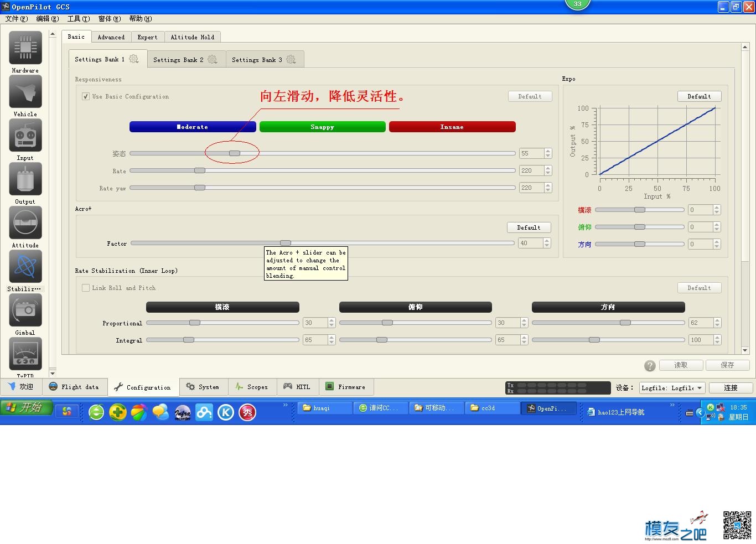The image size is (756, 544).
Task: Open the Attitude configuration panel
Action: coord(25,223)
